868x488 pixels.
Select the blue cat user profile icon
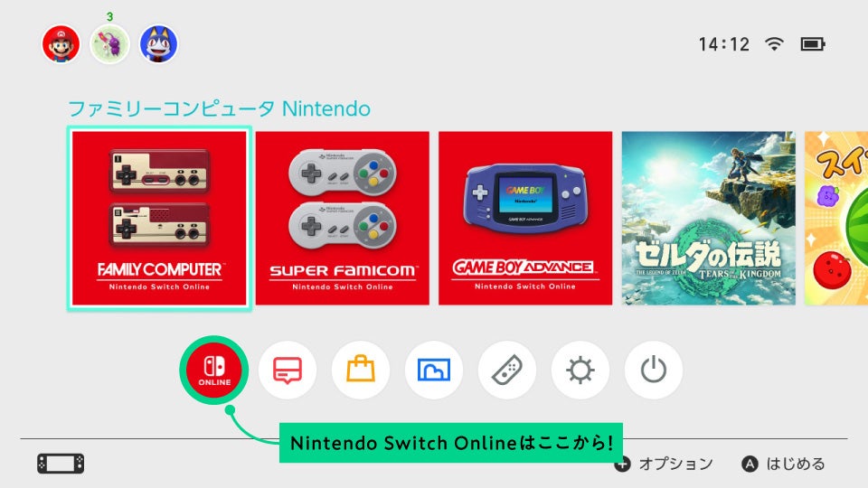pyautogui.click(x=159, y=43)
